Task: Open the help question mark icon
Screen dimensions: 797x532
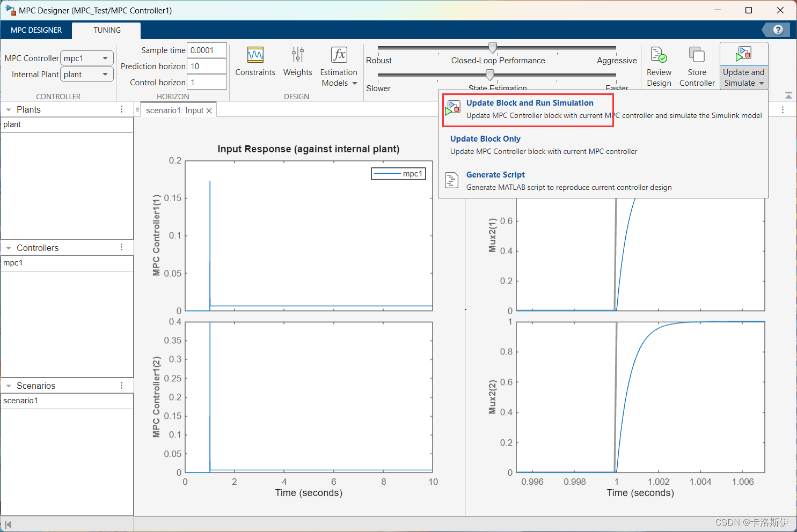Action: click(x=778, y=30)
